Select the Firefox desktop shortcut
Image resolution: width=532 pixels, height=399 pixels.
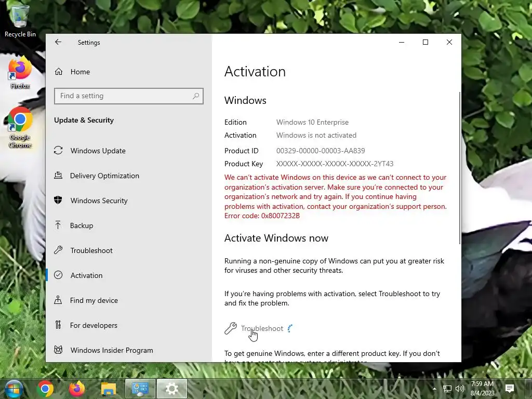pos(20,73)
